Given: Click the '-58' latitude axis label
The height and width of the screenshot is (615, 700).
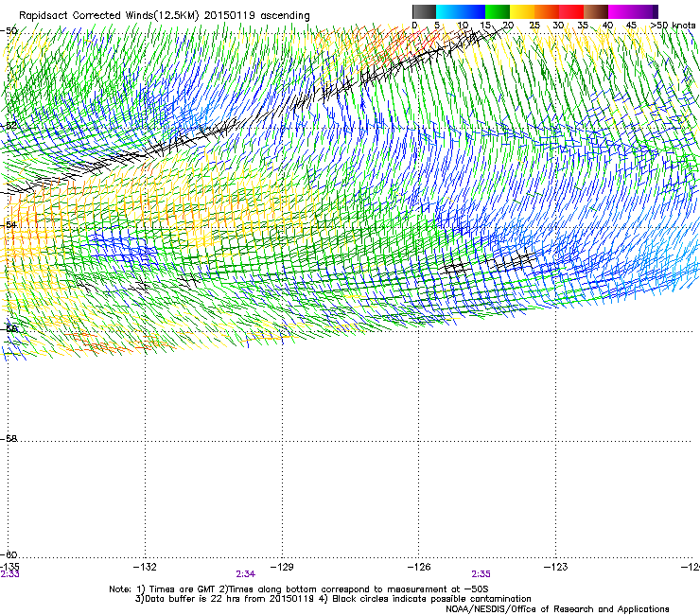Looking at the screenshot, I should click(9, 439).
